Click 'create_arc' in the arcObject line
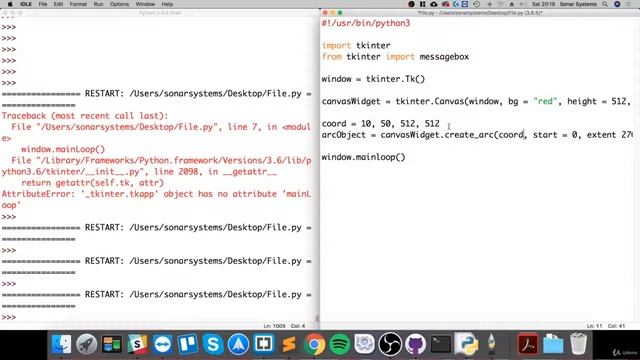The height and width of the screenshot is (360, 640). (469, 135)
